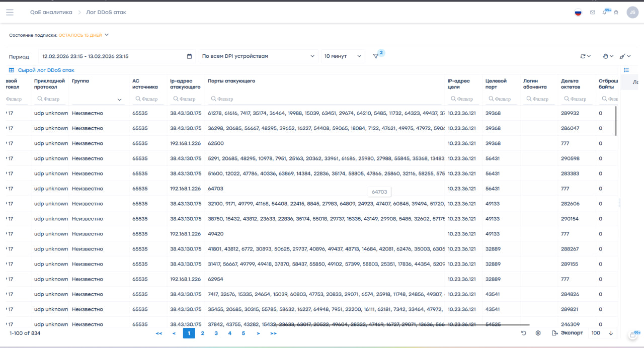644x348 pixels.
Task: Click the reset undo arrow in footer
Action: [524, 333]
